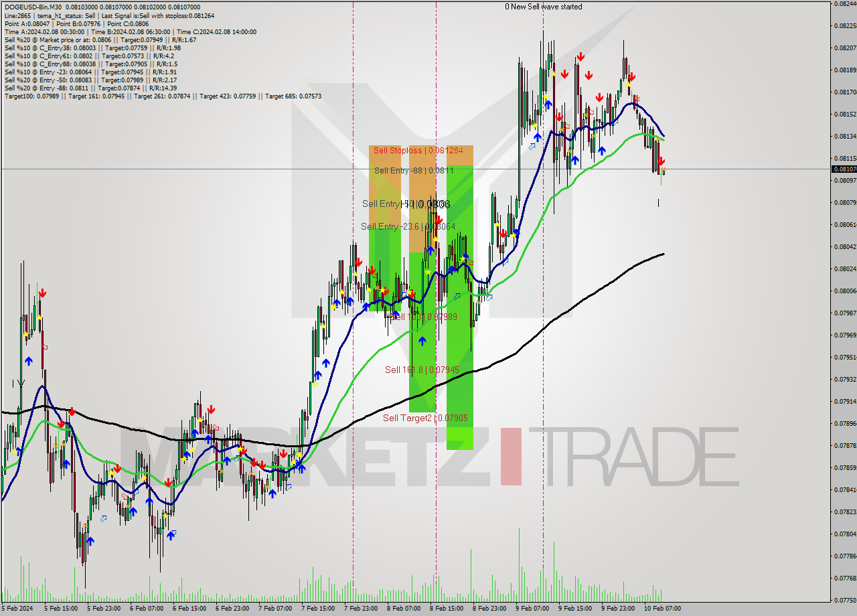The width and height of the screenshot is (857, 616).
Task: Select the '9 Feb 15:00' time axis label
Action: 575,609
